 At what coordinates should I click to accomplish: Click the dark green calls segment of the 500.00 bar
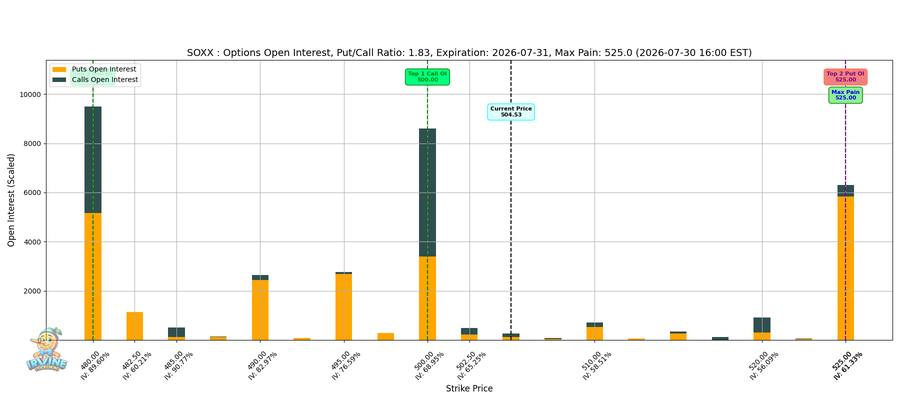coord(428,192)
